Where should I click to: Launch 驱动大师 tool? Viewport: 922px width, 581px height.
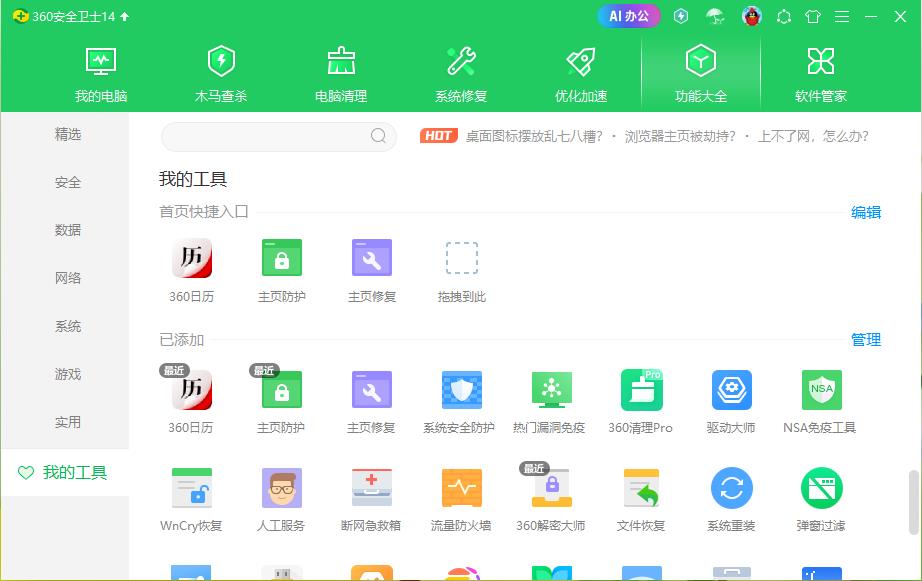[x=731, y=402]
